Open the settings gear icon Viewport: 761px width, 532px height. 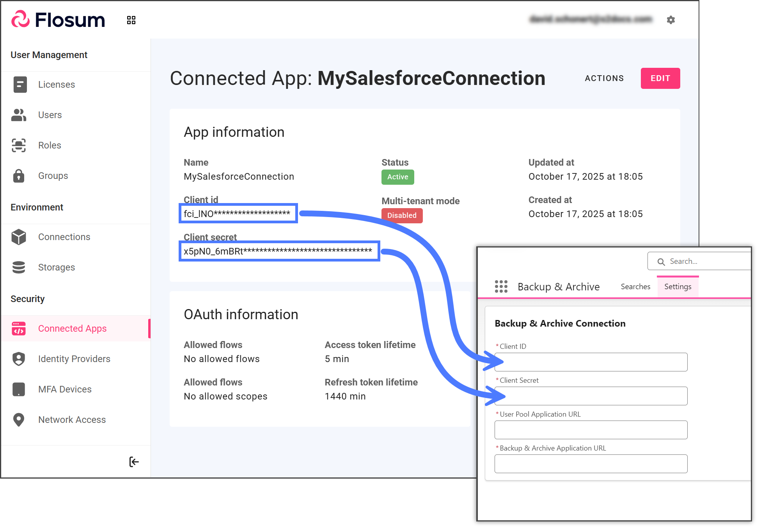(671, 20)
